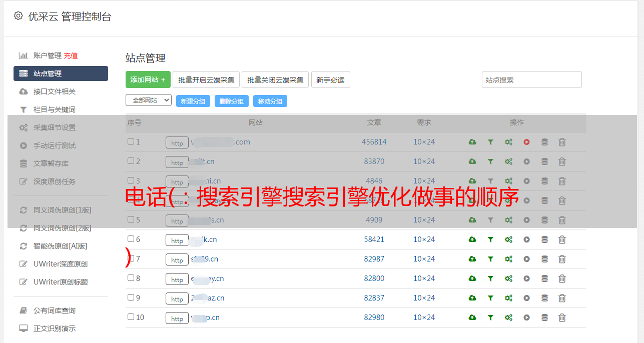
Task: Tick the checkbox for site row 9
Action: point(131,297)
